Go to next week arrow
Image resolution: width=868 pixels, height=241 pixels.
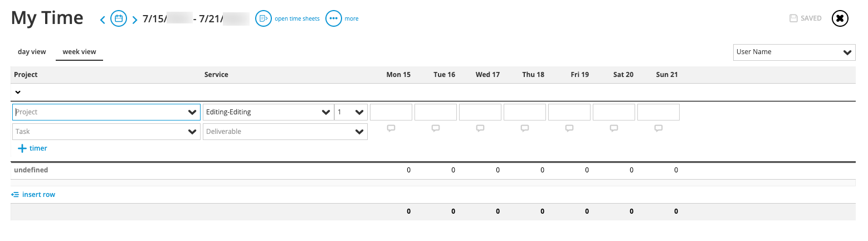(135, 20)
